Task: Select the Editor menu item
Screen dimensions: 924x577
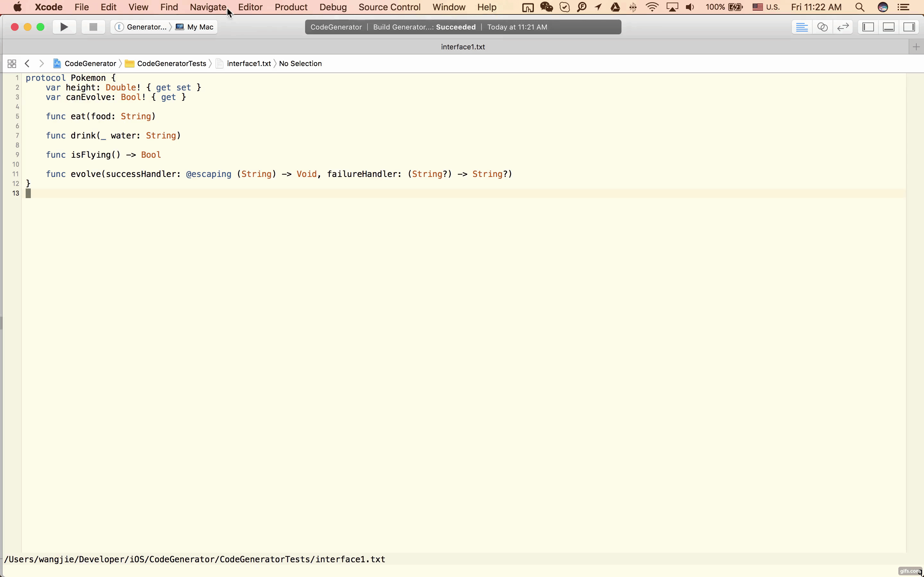Action: 250,7
